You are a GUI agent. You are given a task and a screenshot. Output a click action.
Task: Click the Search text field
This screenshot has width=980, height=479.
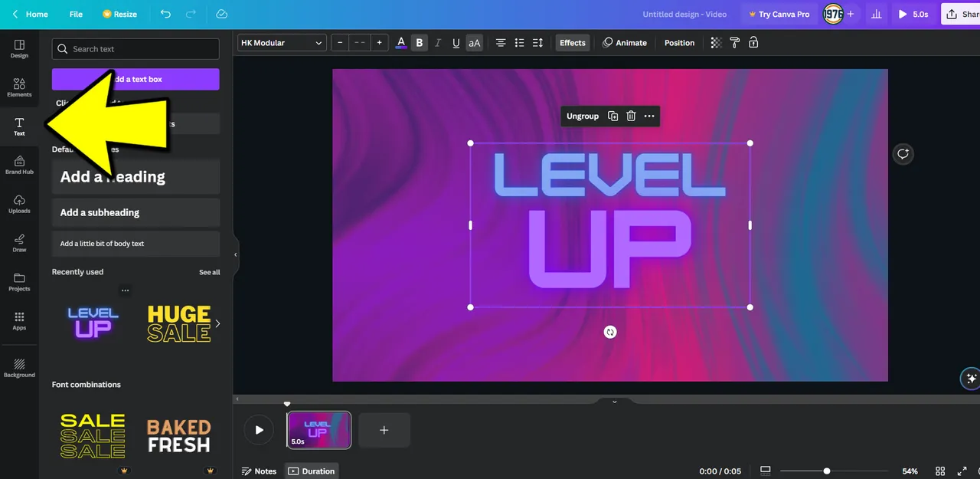[136, 49]
